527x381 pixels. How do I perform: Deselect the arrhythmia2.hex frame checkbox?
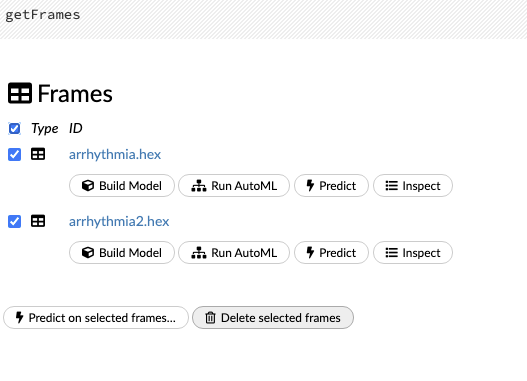[14, 221]
